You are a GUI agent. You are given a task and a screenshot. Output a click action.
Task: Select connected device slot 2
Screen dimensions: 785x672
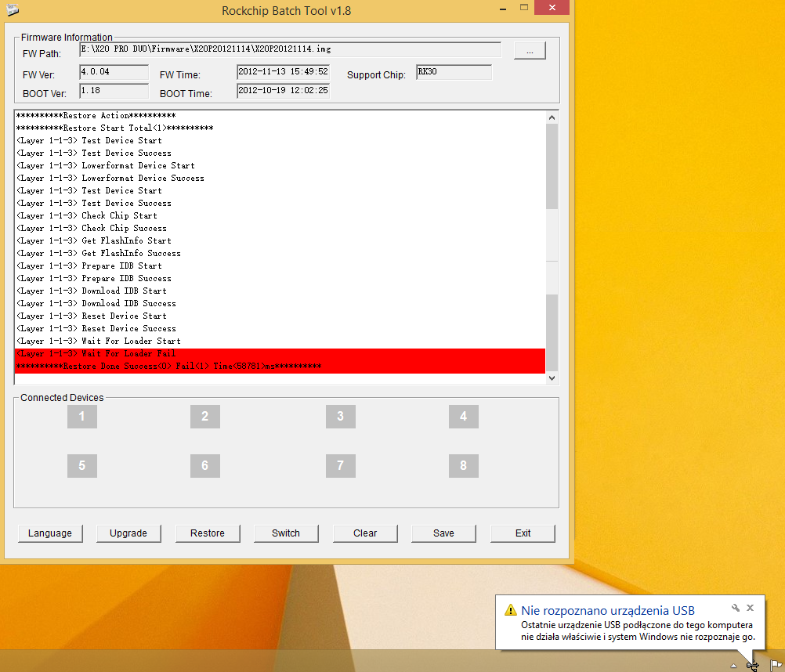click(x=204, y=417)
